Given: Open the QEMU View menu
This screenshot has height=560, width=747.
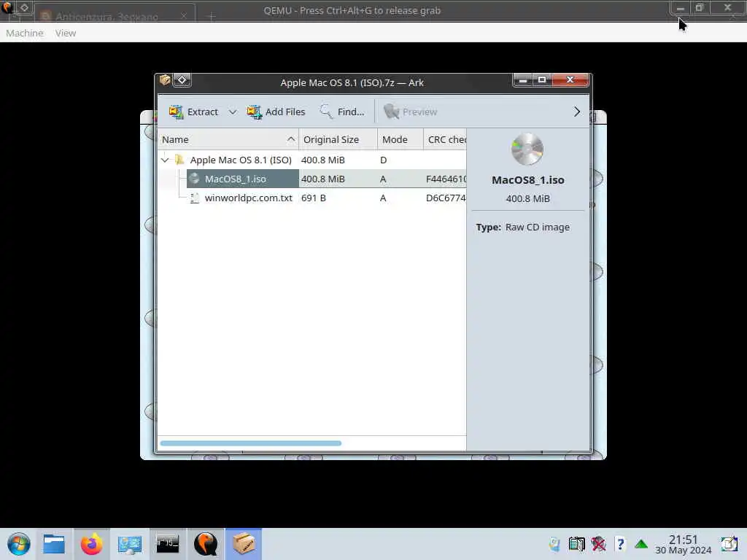Looking at the screenshot, I should pos(65,33).
